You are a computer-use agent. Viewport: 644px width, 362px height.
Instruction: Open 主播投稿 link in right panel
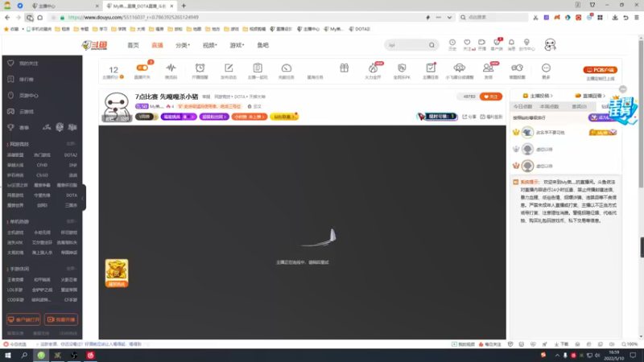point(538,96)
